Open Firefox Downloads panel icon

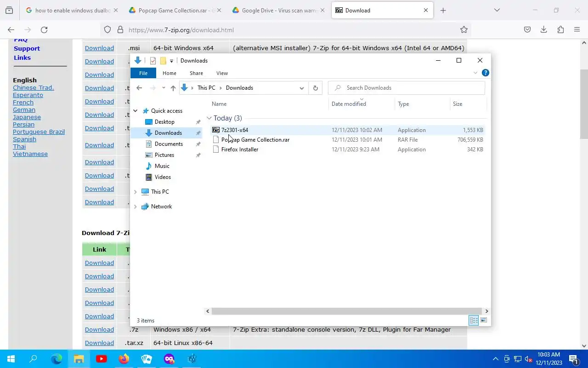pyautogui.click(x=543, y=30)
